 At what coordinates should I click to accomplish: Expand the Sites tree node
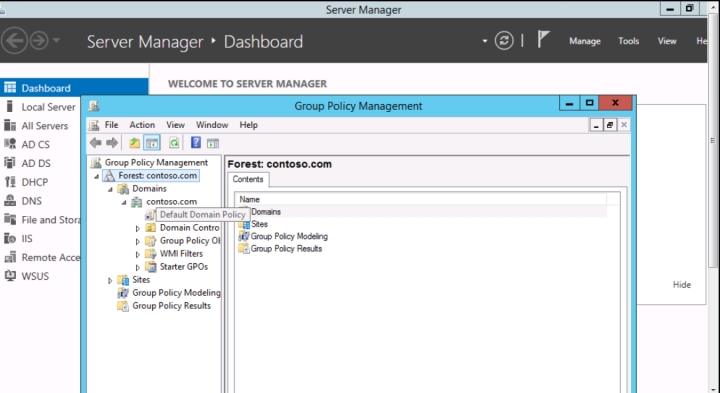point(110,280)
